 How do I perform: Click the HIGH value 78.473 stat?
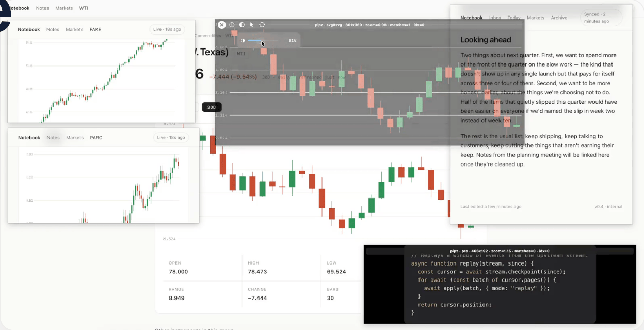click(x=257, y=272)
